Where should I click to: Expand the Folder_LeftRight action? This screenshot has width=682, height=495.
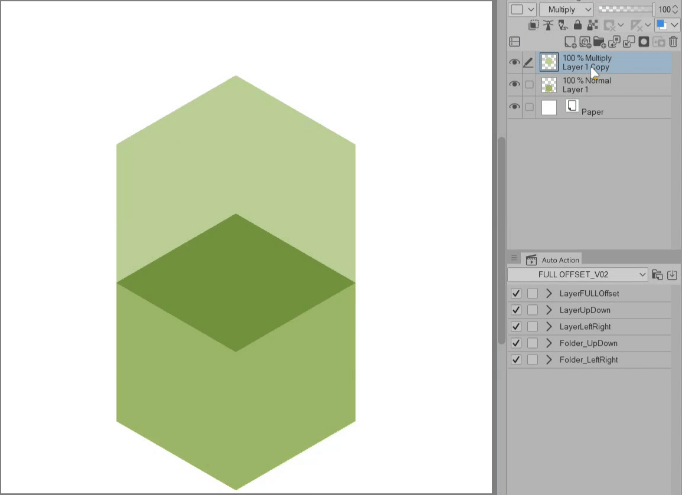pyautogui.click(x=549, y=359)
